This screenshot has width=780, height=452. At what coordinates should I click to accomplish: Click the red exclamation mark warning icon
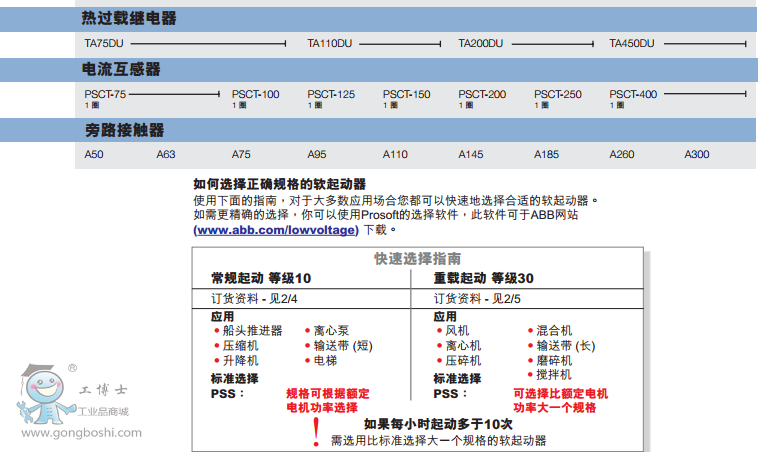tap(317, 431)
